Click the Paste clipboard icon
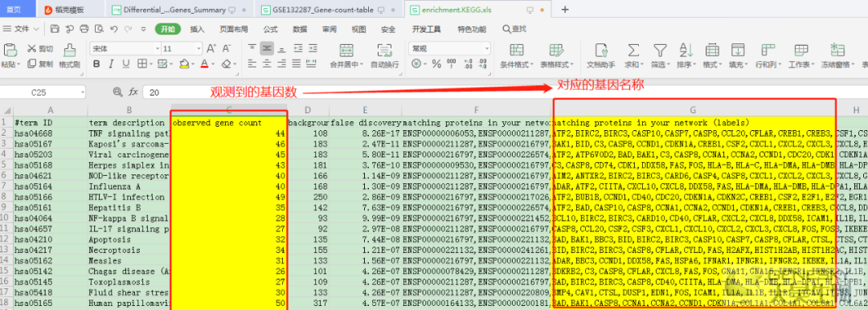This screenshot has width=868, height=310. [10, 50]
